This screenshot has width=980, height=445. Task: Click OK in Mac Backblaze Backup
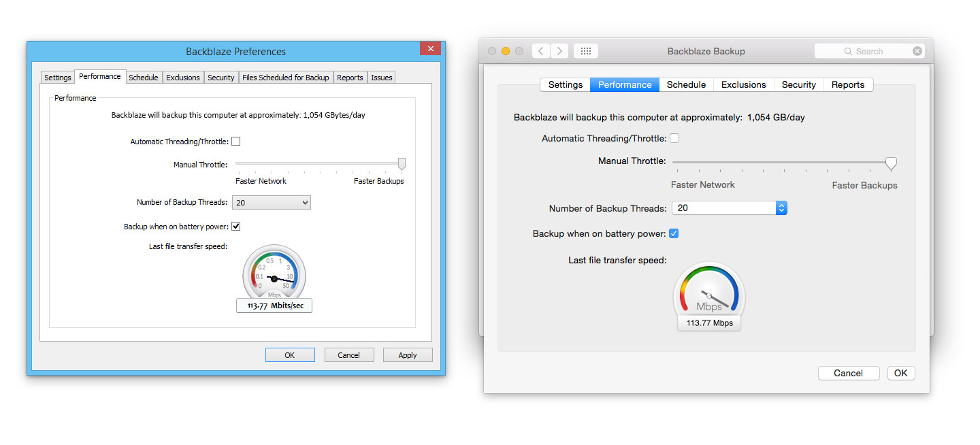pos(901,373)
